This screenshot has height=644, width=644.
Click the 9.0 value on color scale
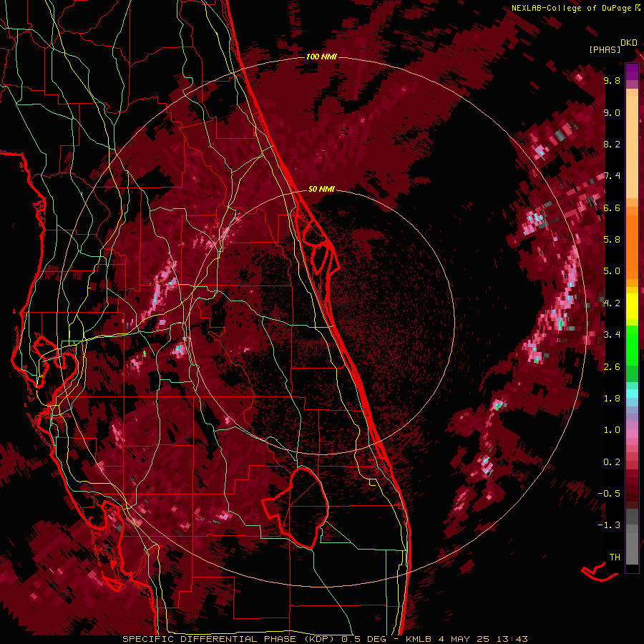point(612,112)
